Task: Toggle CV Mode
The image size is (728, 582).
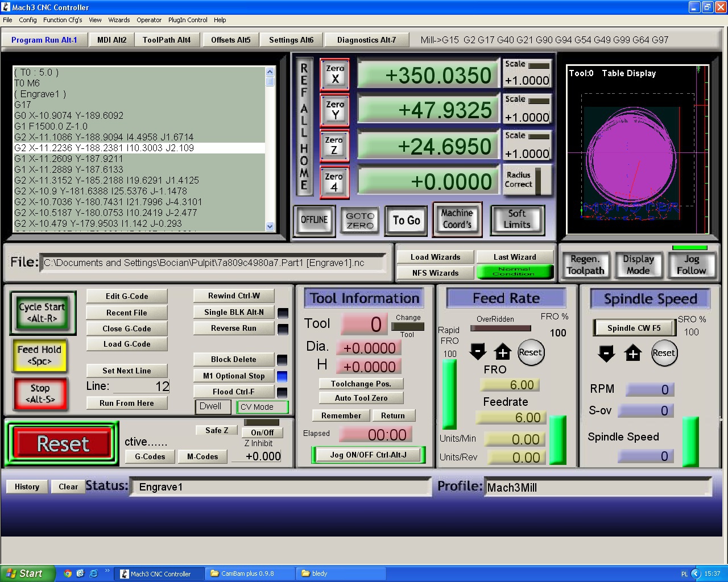Action: click(x=262, y=407)
